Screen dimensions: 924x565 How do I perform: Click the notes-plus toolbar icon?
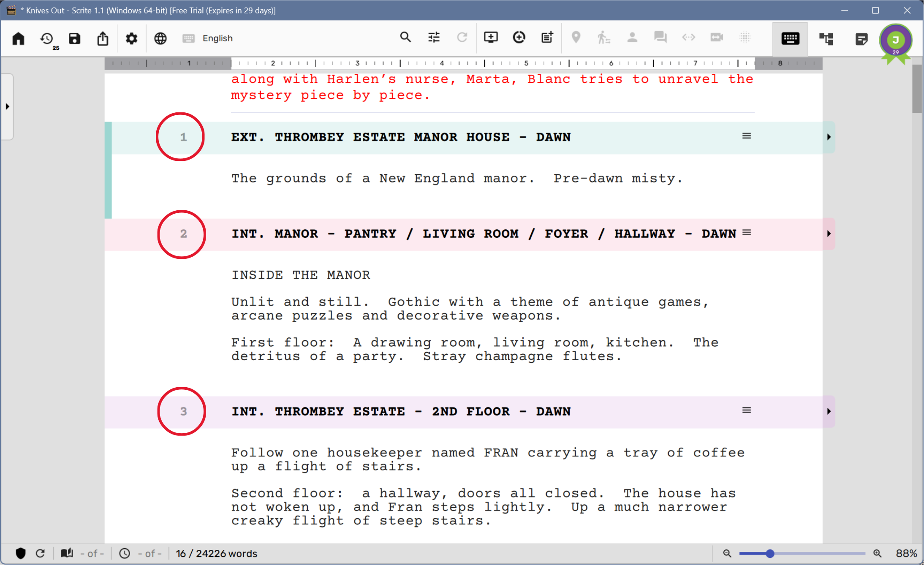[x=547, y=38]
